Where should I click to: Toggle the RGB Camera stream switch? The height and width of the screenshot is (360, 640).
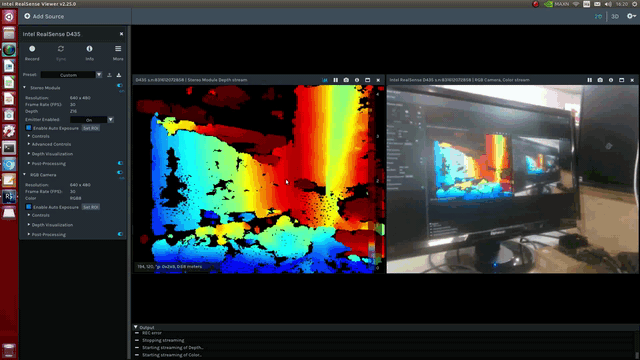[x=120, y=173]
